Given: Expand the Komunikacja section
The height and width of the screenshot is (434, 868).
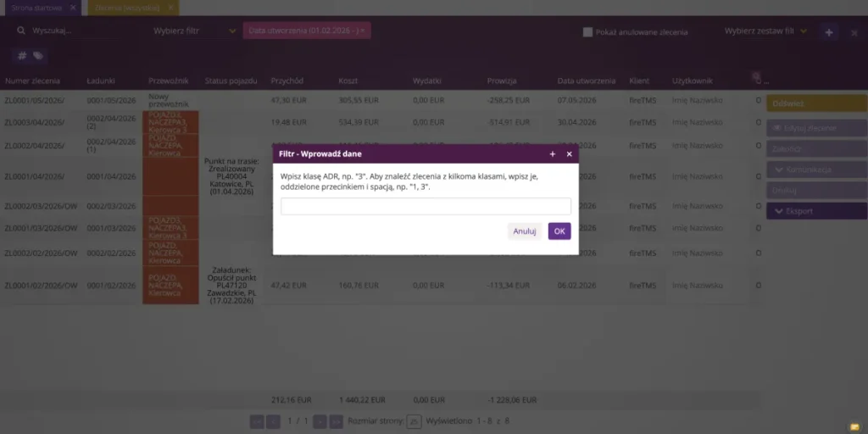Looking at the screenshot, I should pyautogui.click(x=816, y=170).
